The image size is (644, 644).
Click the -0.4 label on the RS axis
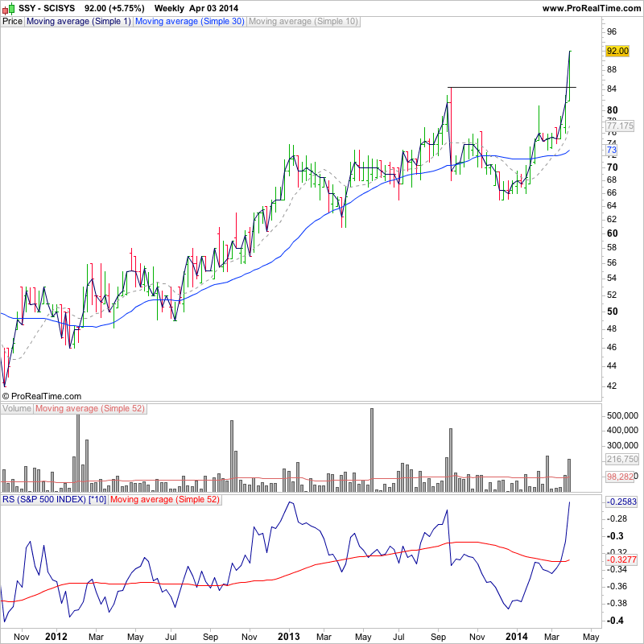tap(615, 621)
